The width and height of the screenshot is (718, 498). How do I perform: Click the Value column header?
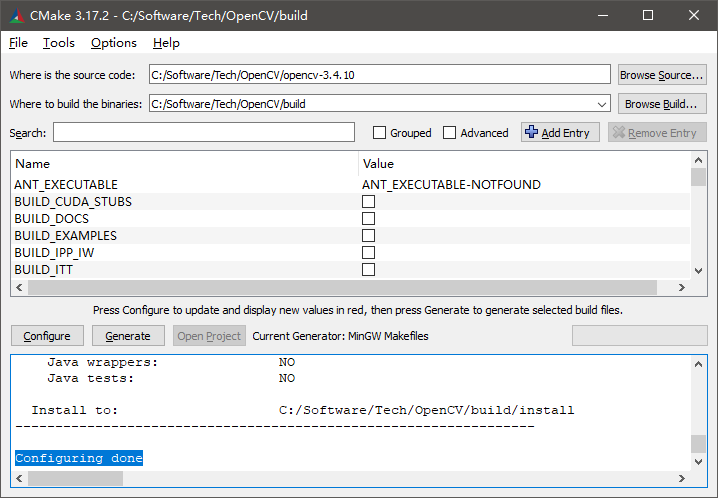pyautogui.click(x=524, y=163)
